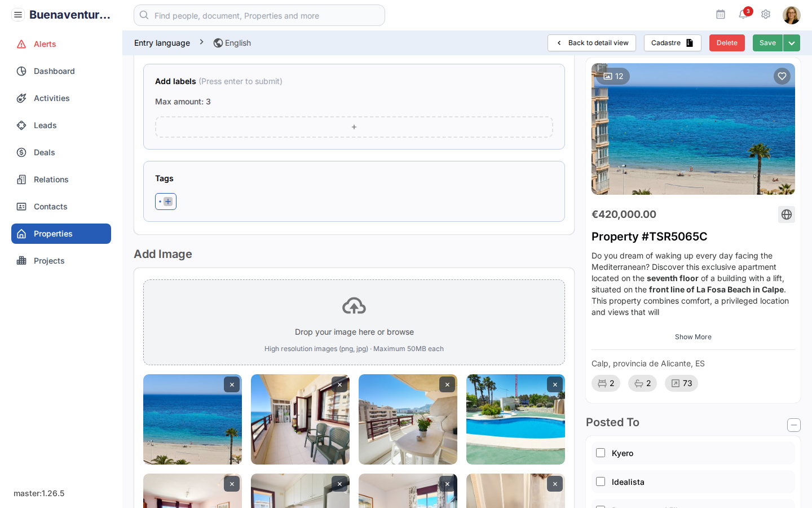
Task: Go to Contacts
Action: pos(61,207)
